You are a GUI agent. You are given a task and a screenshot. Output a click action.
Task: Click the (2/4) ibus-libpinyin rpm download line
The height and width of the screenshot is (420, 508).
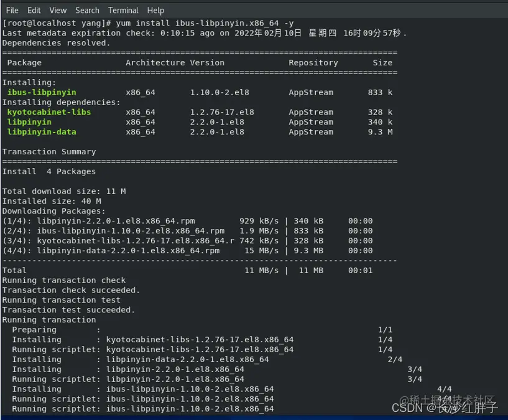coord(188,231)
